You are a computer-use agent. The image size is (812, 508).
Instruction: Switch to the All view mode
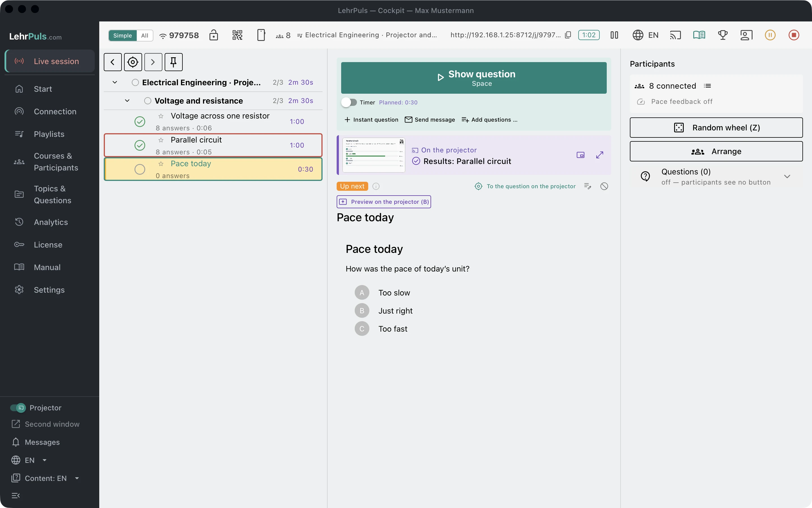145,36
